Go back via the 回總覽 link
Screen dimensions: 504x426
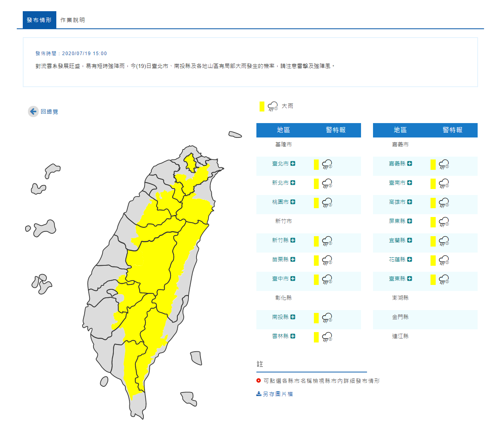click(49, 111)
